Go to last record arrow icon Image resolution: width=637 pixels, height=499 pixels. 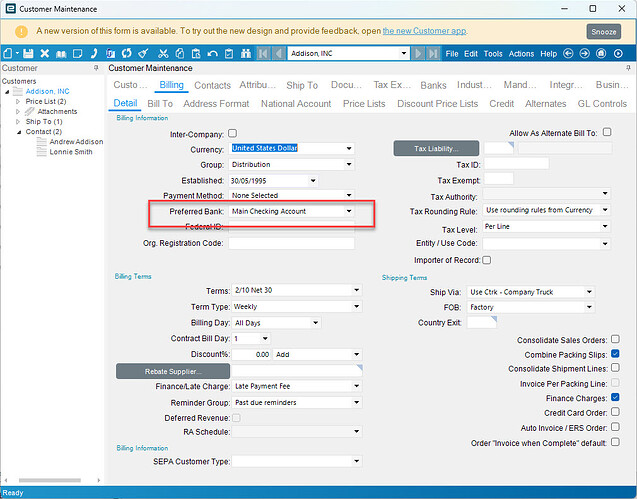coord(433,53)
